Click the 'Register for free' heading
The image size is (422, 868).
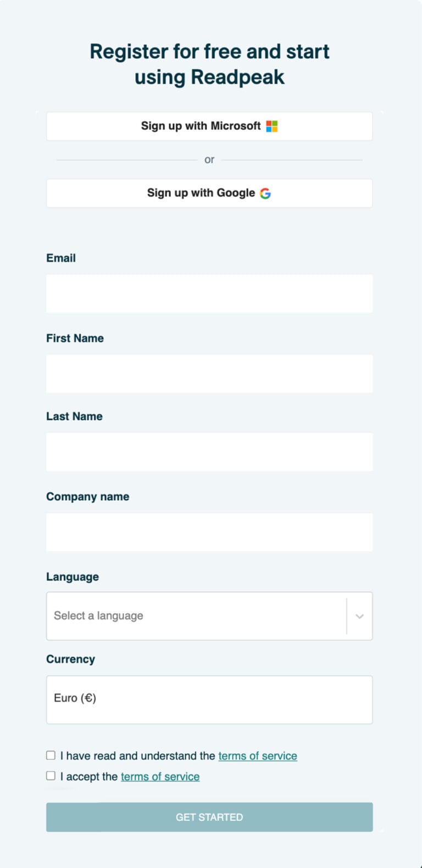click(x=209, y=64)
